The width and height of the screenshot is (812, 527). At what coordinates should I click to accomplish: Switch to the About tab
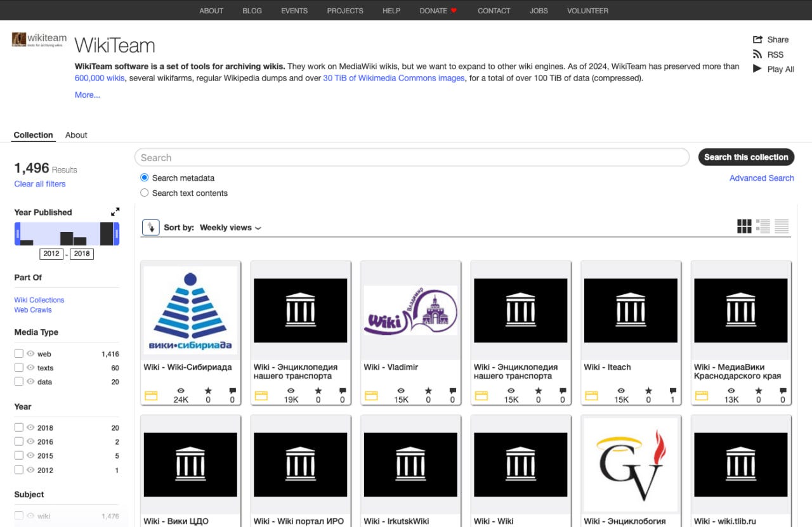coord(76,135)
